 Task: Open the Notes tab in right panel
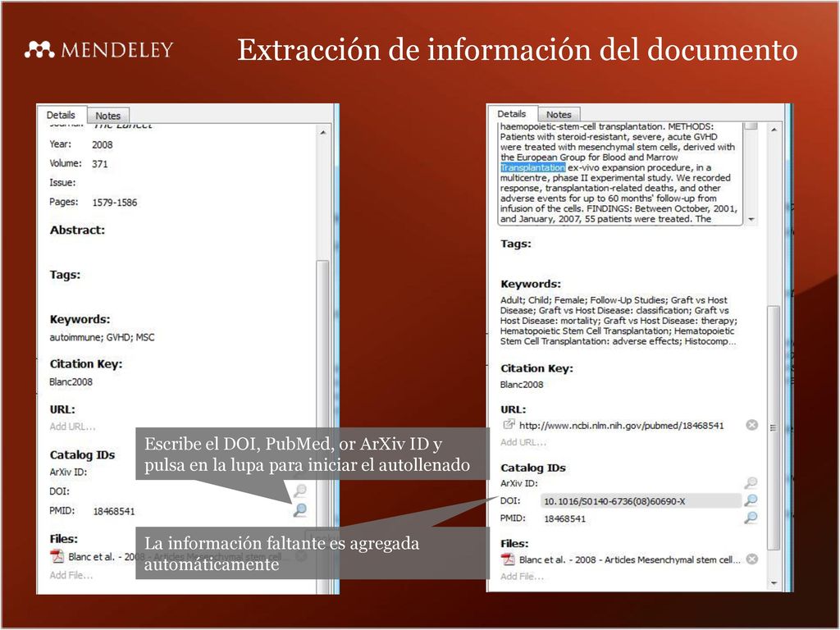click(559, 115)
